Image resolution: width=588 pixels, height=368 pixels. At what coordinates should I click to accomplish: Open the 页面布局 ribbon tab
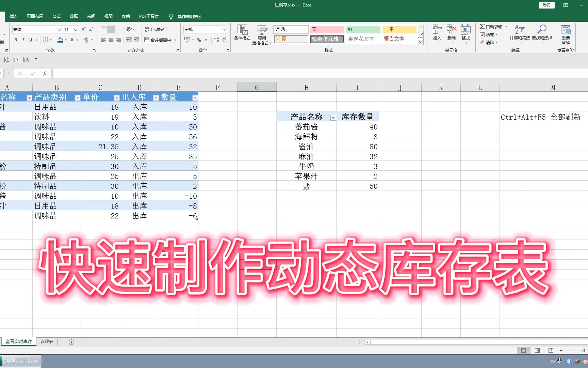click(x=35, y=16)
